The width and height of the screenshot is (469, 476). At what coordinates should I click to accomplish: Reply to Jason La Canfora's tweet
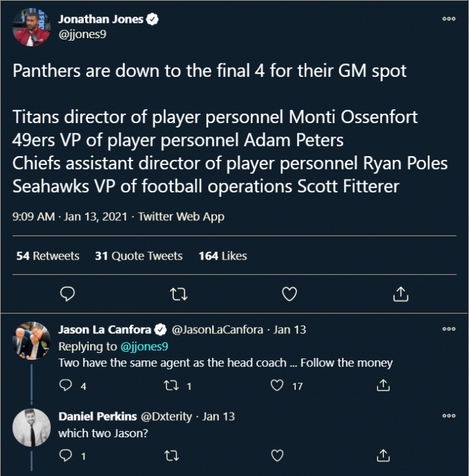66,385
